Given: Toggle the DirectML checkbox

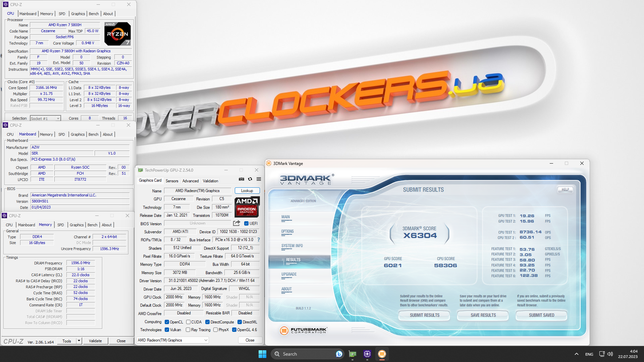Looking at the screenshot, I should 239,322.
